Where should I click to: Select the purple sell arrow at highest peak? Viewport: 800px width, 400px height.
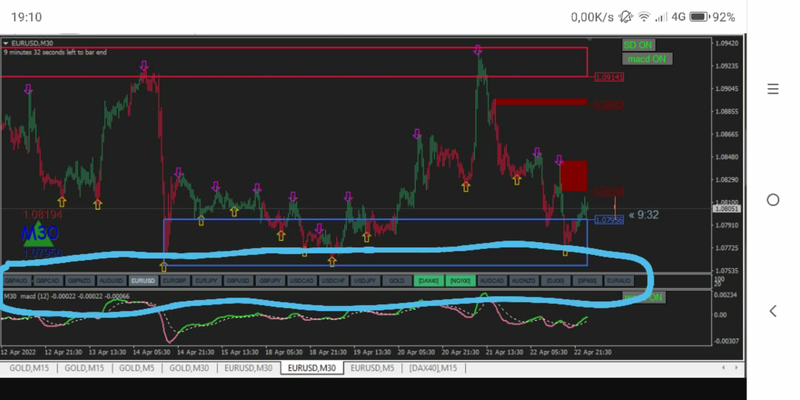coord(478,49)
